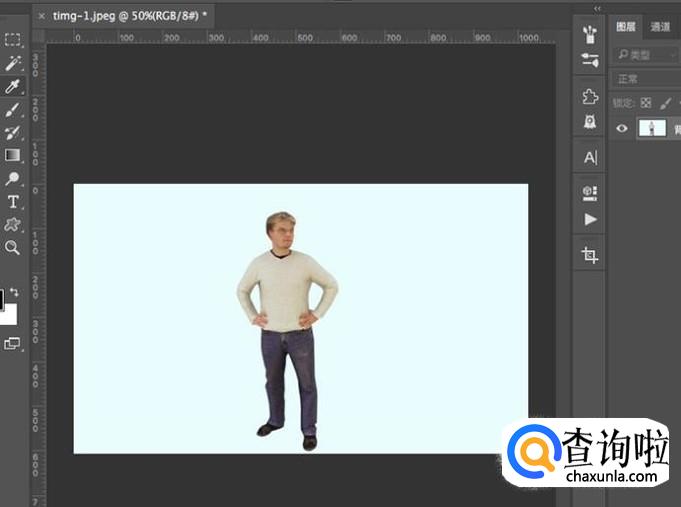
Task: Select the background layer thumbnail
Action: pos(652,128)
